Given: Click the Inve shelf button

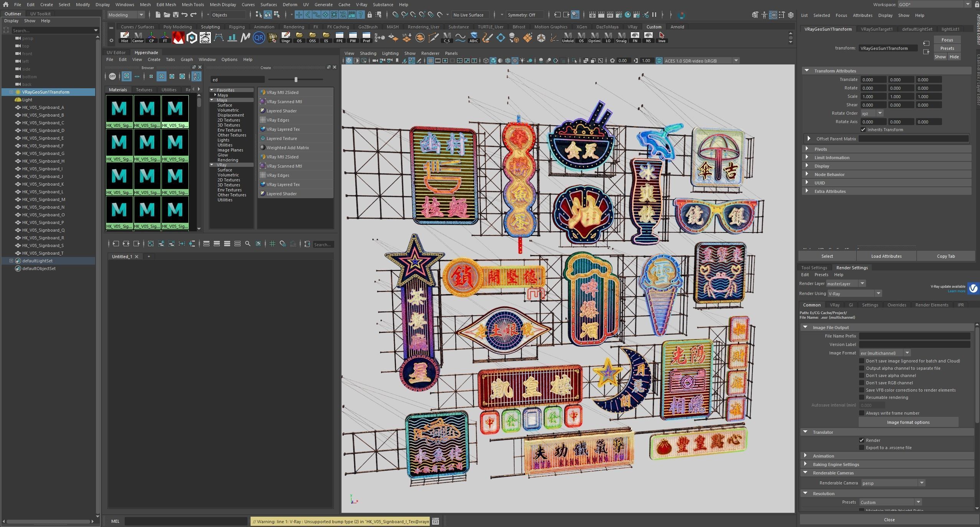Looking at the screenshot, I should coord(662,38).
